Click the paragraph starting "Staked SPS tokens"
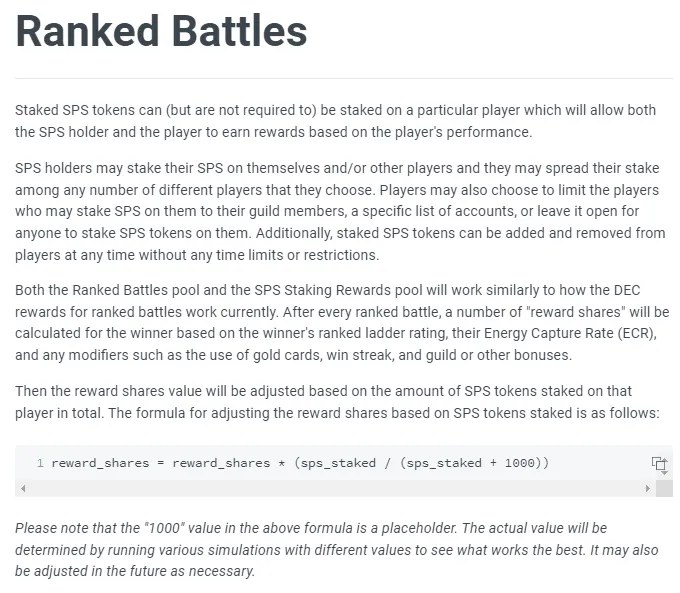The image size is (680, 593). pyautogui.click(x=335, y=121)
